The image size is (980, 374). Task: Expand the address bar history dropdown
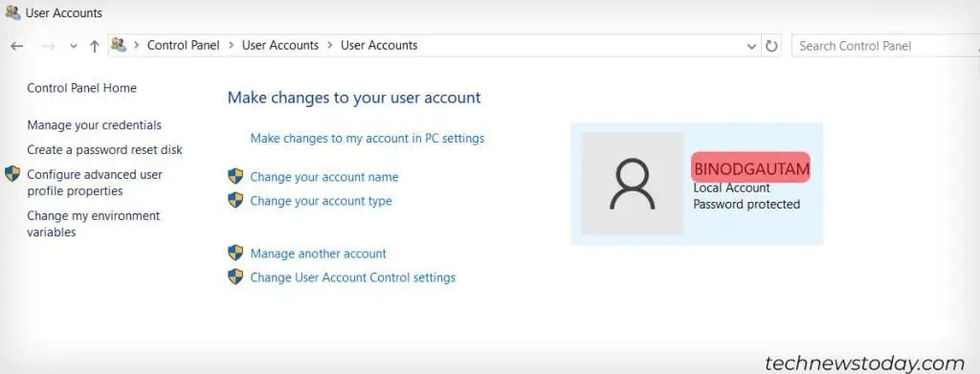click(x=752, y=46)
